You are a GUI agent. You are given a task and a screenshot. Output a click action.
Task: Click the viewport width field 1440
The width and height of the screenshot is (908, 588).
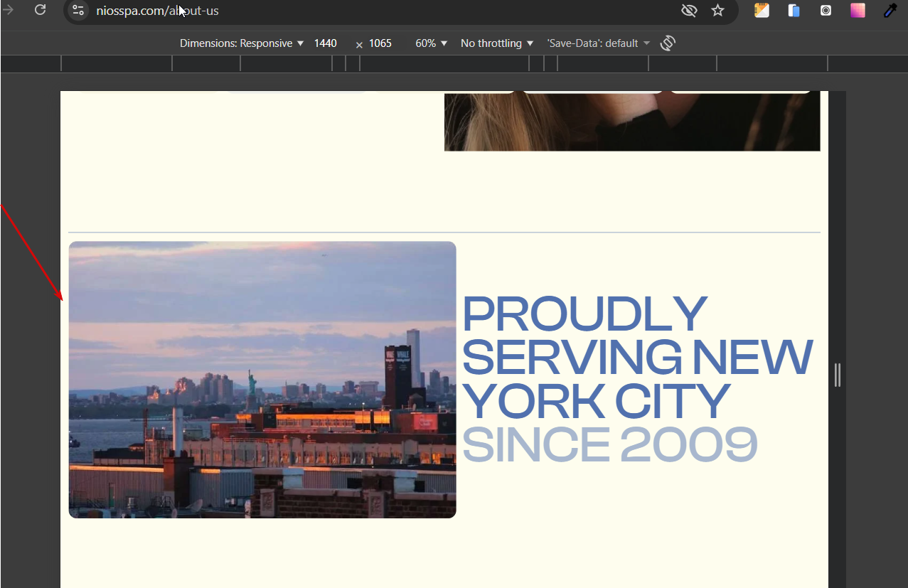coord(326,43)
